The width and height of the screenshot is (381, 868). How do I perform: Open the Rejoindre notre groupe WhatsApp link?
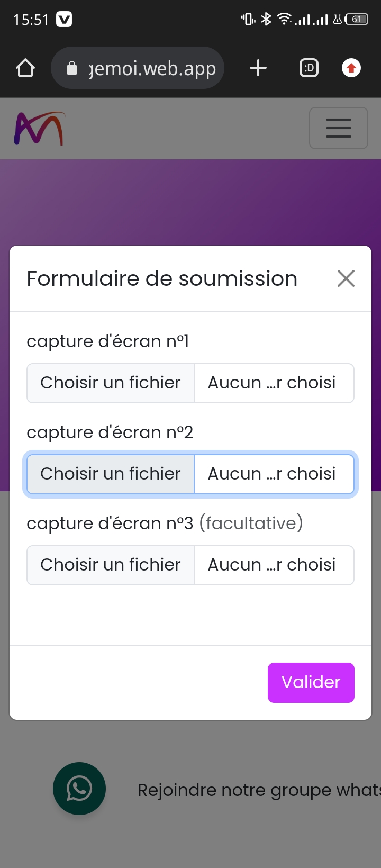click(258, 790)
